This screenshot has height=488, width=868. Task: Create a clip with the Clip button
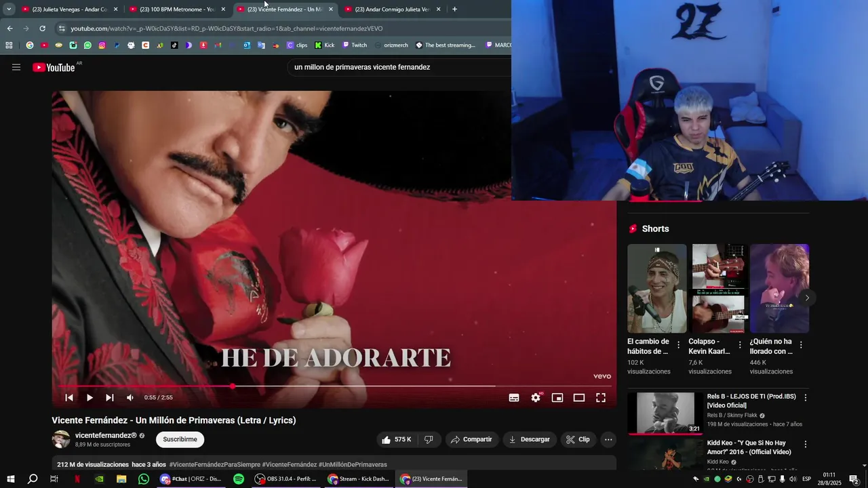pyautogui.click(x=578, y=440)
